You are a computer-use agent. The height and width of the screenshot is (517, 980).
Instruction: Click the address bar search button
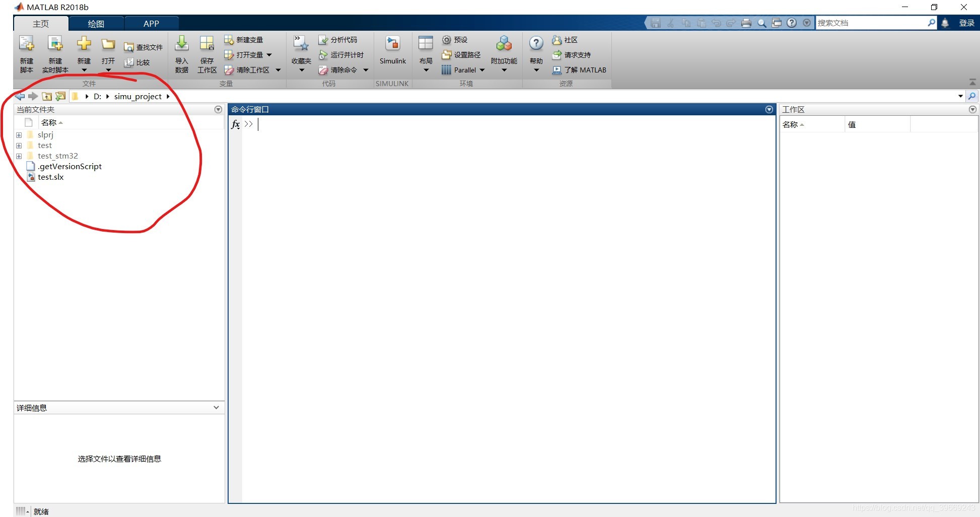972,96
